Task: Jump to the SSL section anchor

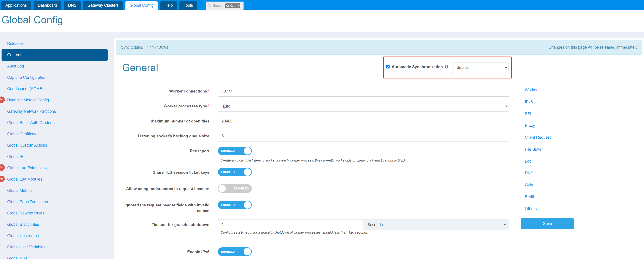Action: [x=528, y=114]
